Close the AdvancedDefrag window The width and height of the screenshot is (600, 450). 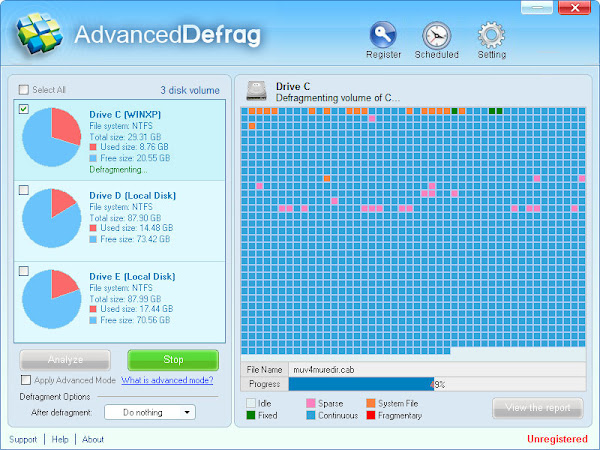pyautogui.click(x=574, y=7)
